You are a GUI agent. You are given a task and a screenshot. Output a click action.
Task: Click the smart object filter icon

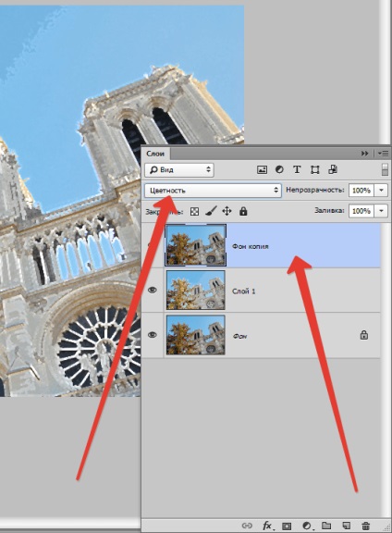tap(333, 169)
